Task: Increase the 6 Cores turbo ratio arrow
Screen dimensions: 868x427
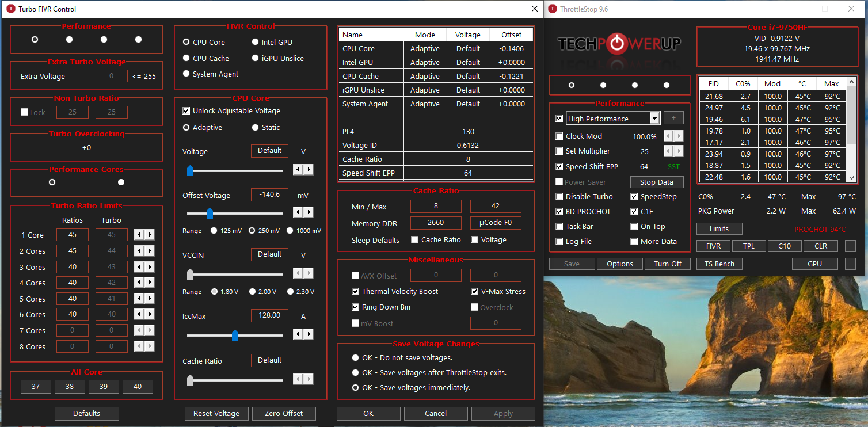Action: point(150,314)
